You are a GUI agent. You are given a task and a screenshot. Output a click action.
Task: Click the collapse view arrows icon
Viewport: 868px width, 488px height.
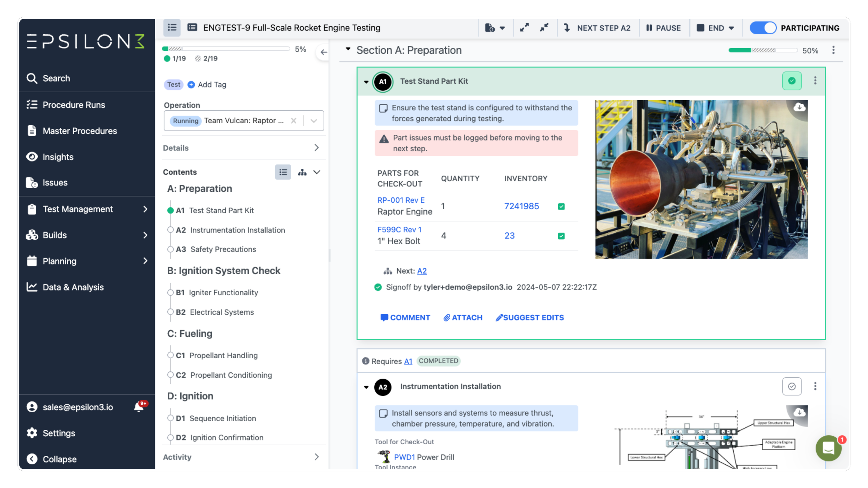pos(544,27)
